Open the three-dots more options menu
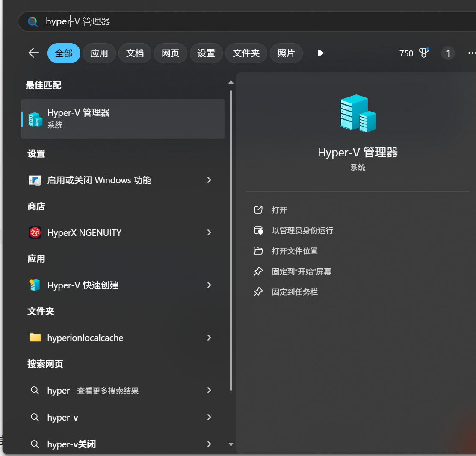This screenshot has height=456, width=476. pyautogui.click(x=471, y=53)
